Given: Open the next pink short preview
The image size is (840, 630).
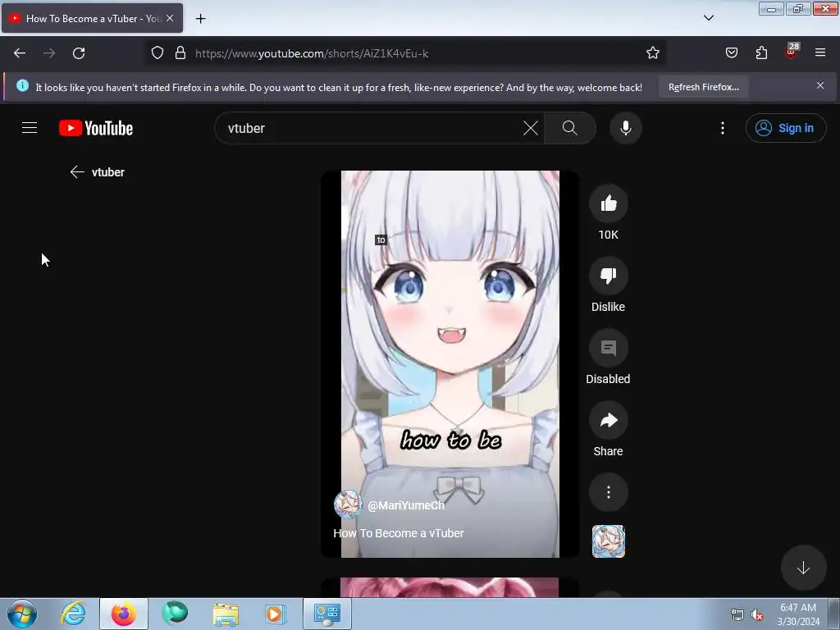Looking at the screenshot, I should pyautogui.click(x=450, y=587).
